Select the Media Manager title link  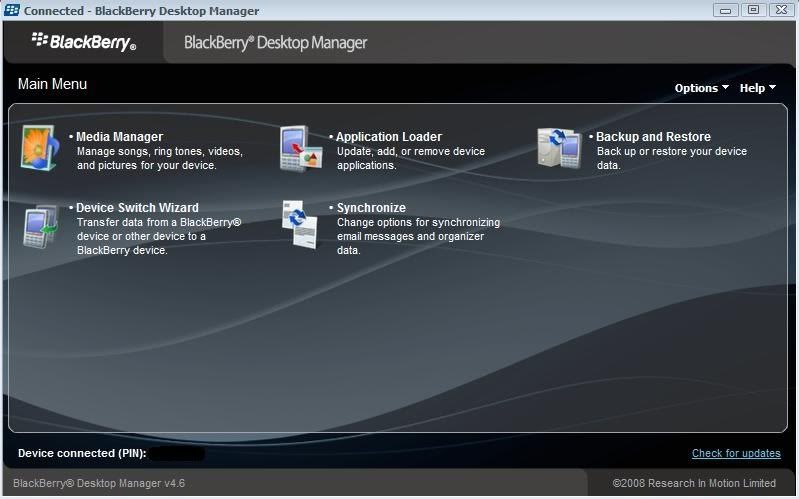119,137
